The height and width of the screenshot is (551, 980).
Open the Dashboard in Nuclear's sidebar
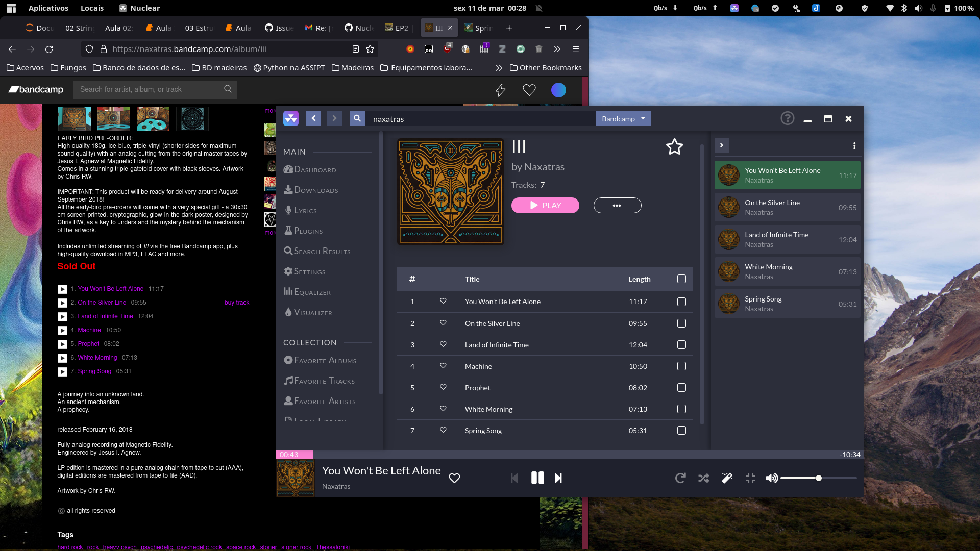point(313,169)
